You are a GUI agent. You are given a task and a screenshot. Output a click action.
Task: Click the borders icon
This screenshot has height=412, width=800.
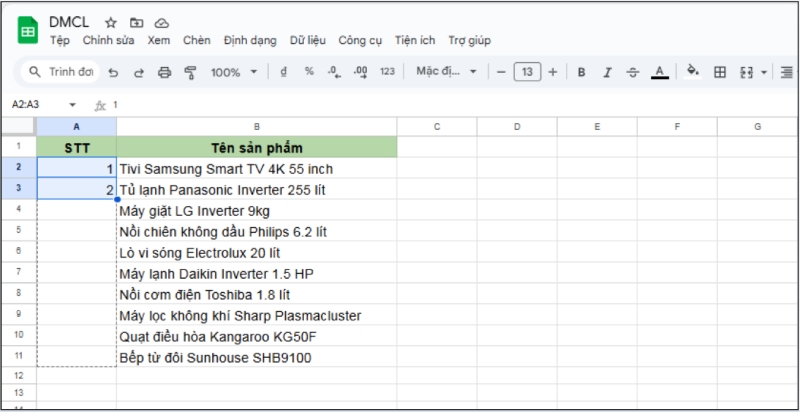(x=720, y=72)
